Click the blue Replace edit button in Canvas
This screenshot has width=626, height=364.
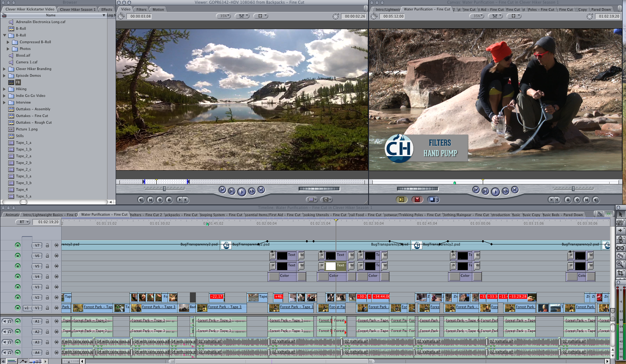[433, 200]
